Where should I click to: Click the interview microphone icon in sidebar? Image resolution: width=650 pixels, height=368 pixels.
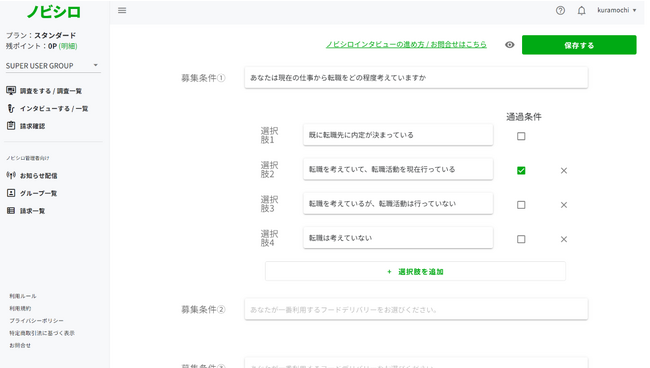(x=11, y=108)
